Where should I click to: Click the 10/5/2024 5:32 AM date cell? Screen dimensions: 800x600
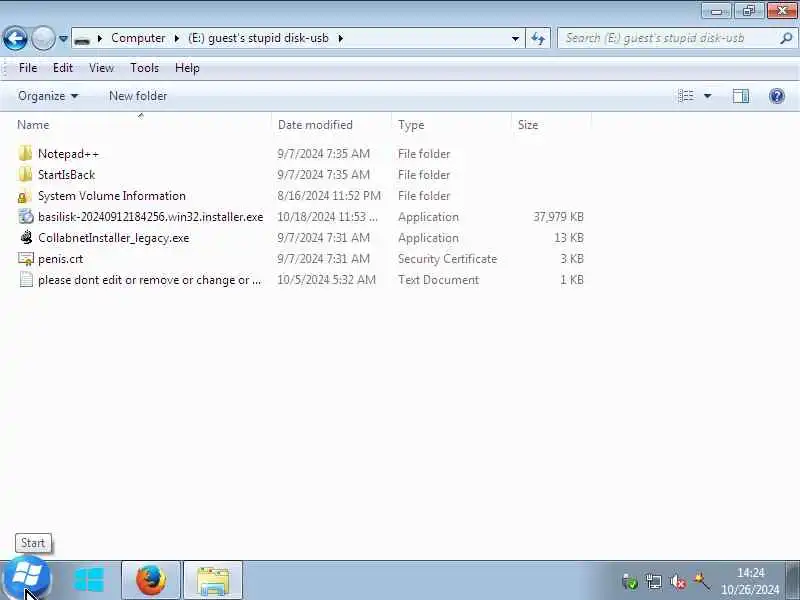[x=327, y=280]
